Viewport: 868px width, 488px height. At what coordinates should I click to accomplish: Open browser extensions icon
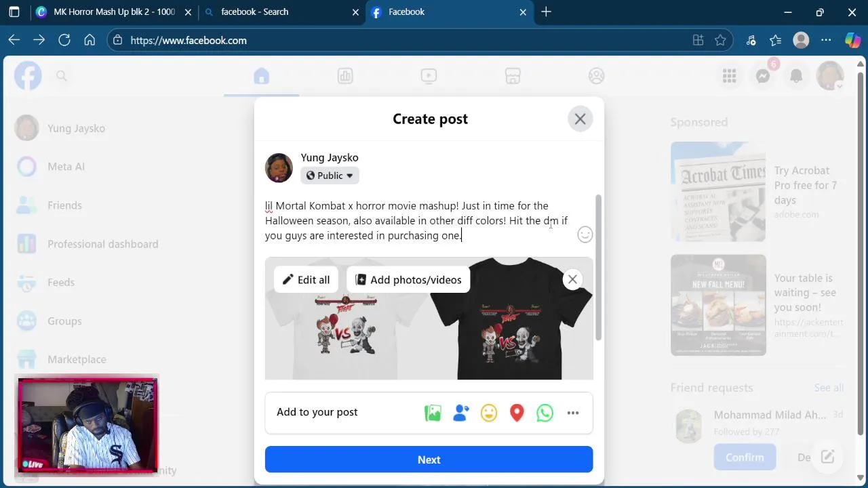751,41
